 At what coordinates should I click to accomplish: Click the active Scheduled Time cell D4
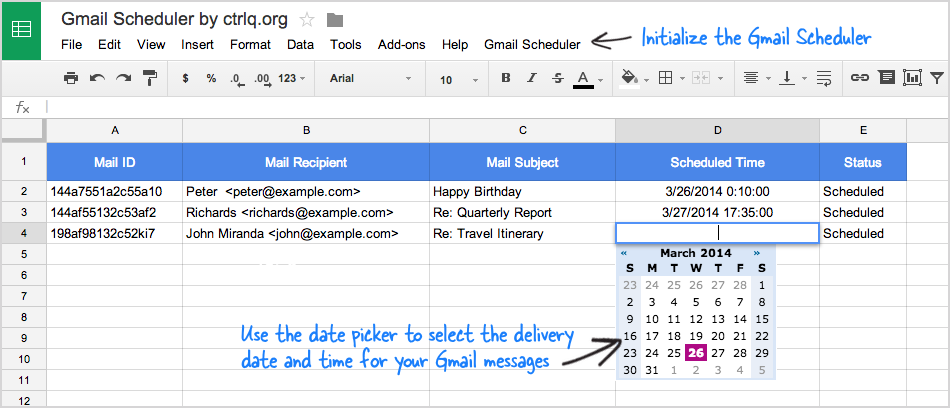[717, 233]
